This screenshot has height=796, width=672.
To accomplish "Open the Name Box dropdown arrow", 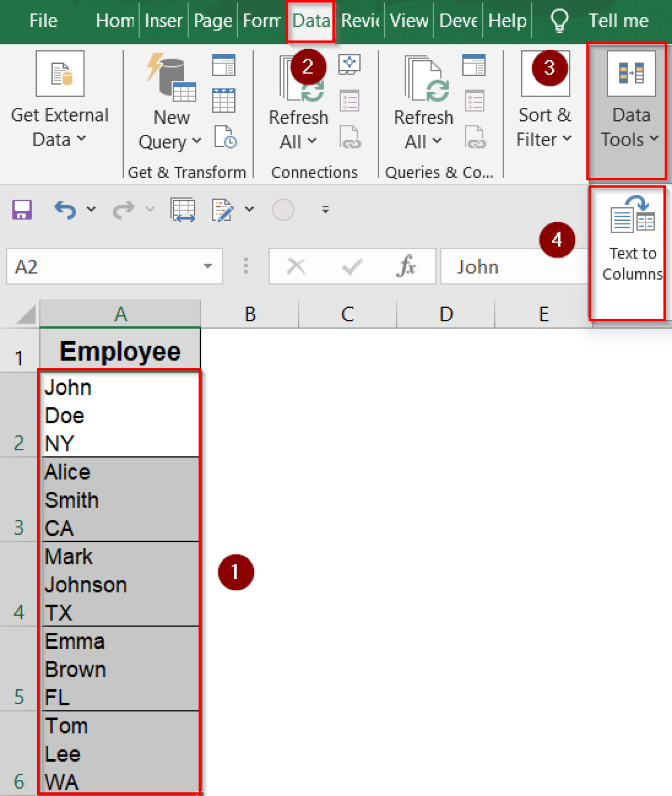I will coord(207,266).
